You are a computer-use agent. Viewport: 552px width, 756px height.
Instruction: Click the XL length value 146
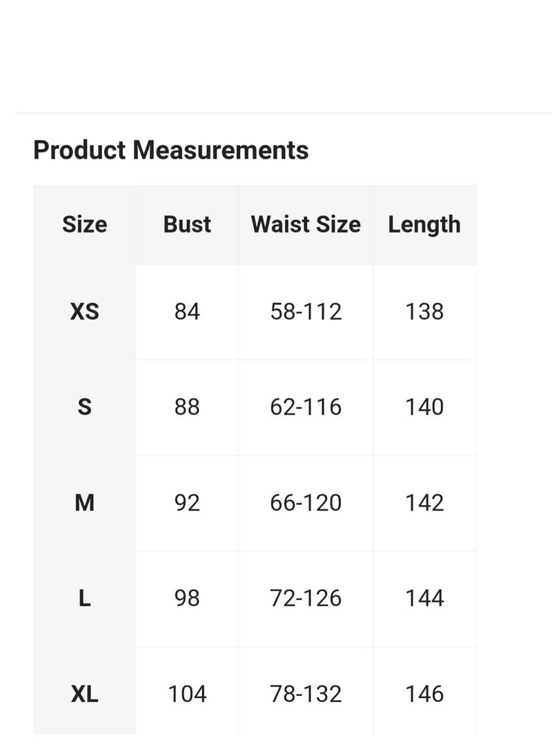[424, 695]
